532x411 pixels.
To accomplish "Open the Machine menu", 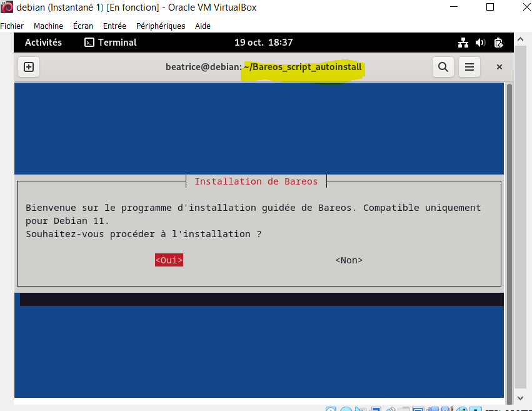I will pos(48,26).
